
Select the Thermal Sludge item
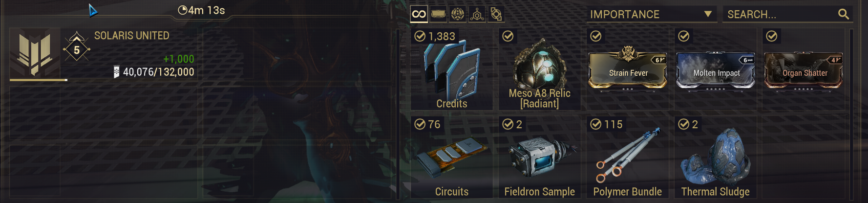pyautogui.click(x=716, y=157)
